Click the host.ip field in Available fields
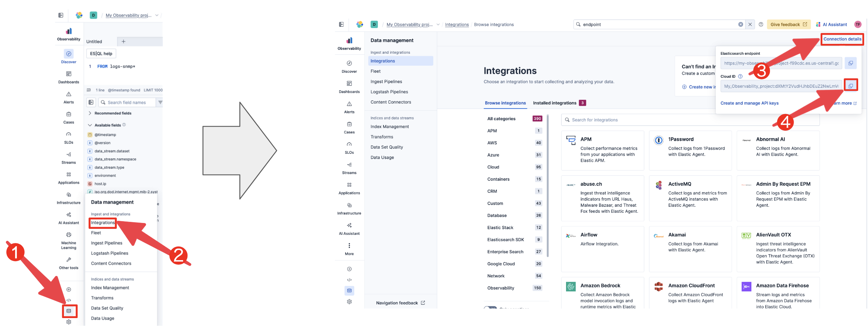 tap(100, 184)
